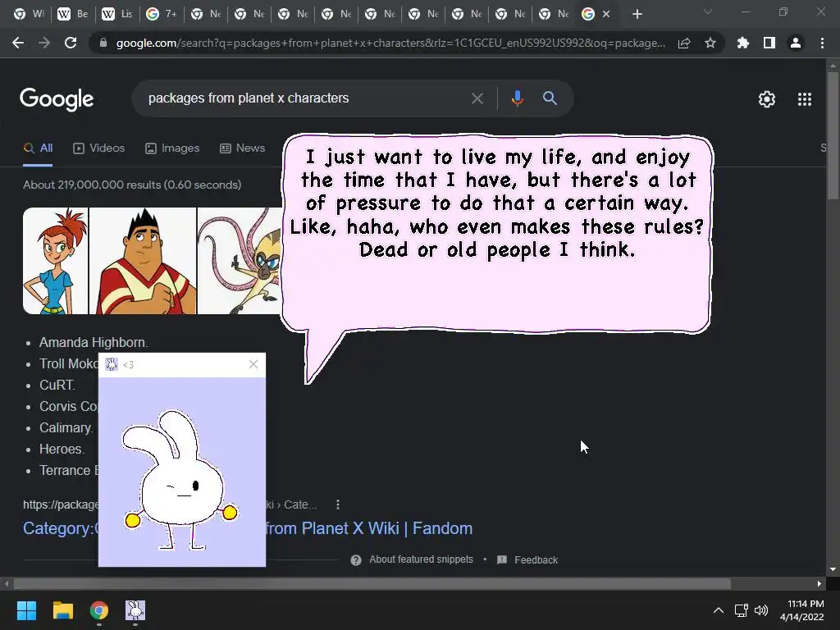Click the scroll right arrow
This screenshot has width=840, height=630.
point(819,583)
